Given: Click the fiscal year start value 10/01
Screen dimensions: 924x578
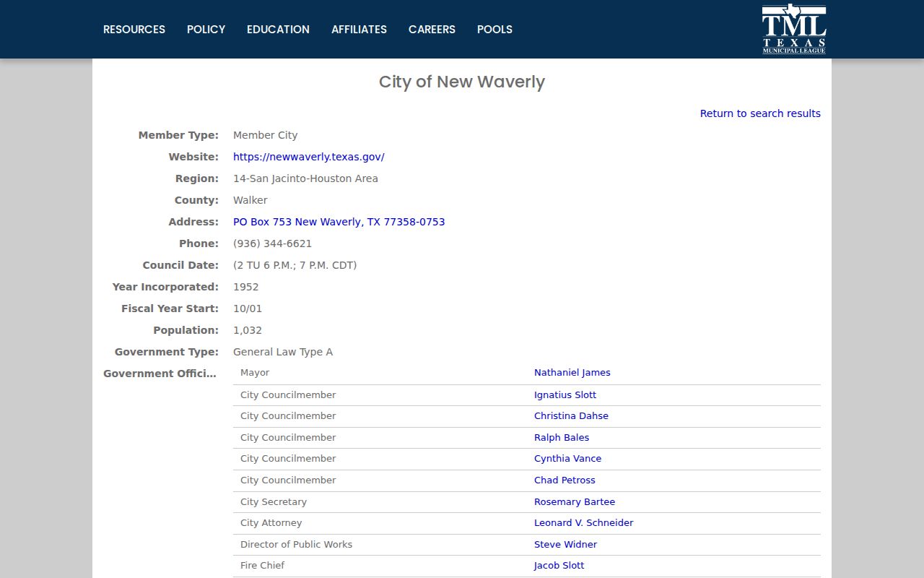Looking at the screenshot, I should (248, 309).
